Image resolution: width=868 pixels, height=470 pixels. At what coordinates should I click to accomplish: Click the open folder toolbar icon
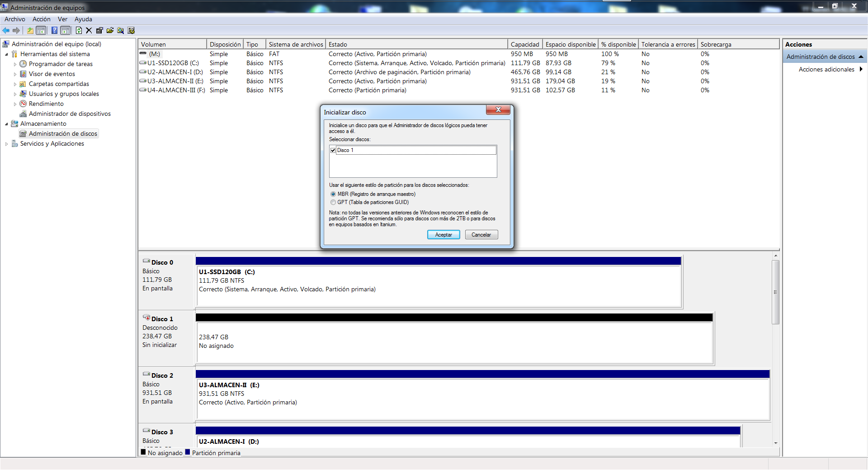pos(110,30)
